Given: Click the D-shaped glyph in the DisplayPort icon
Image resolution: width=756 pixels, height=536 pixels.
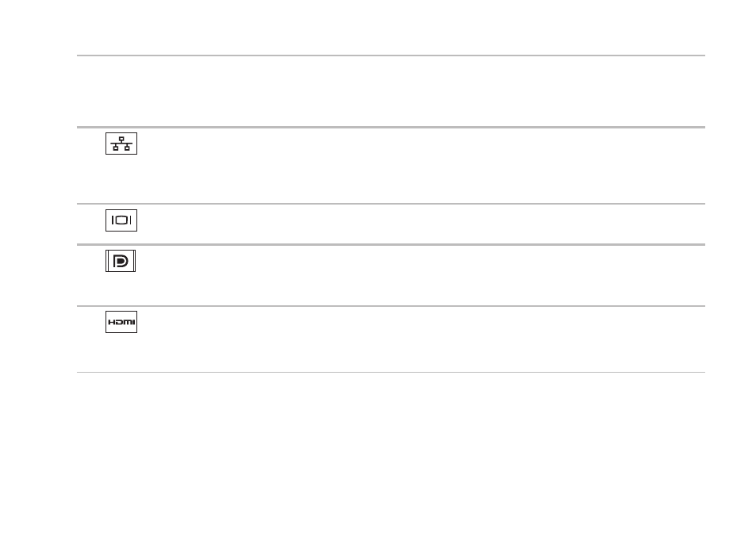Looking at the screenshot, I should [x=121, y=261].
